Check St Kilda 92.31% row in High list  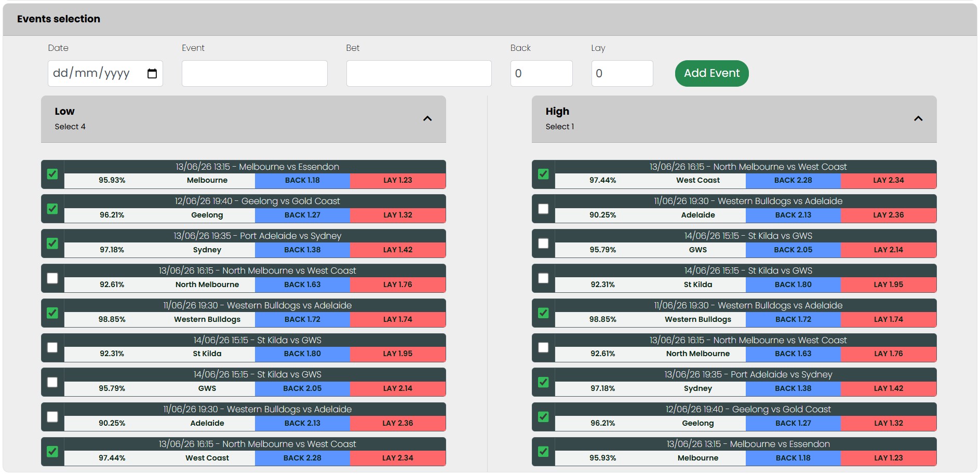click(x=543, y=278)
